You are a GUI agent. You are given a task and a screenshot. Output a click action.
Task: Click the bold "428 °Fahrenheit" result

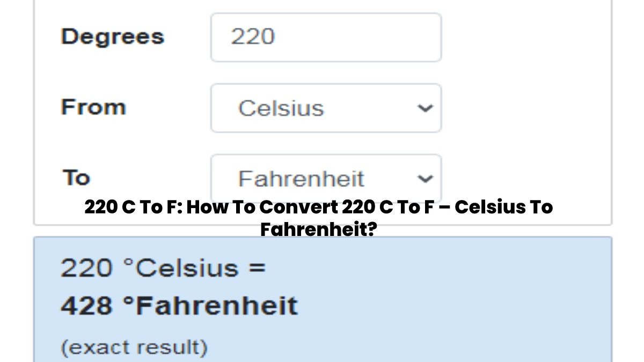click(179, 306)
